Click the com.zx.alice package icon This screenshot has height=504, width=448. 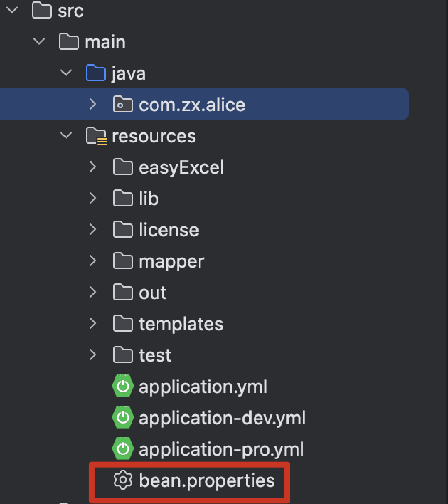click(x=123, y=105)
